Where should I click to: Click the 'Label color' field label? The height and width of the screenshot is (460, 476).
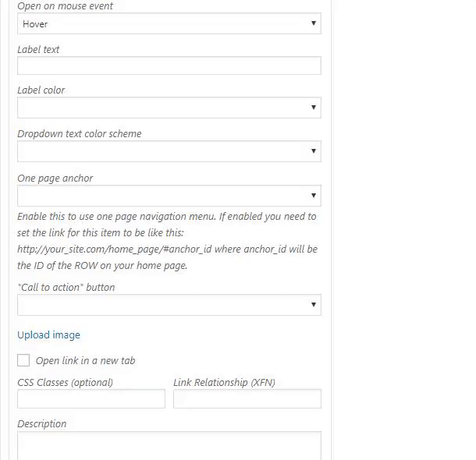(41, 90)
